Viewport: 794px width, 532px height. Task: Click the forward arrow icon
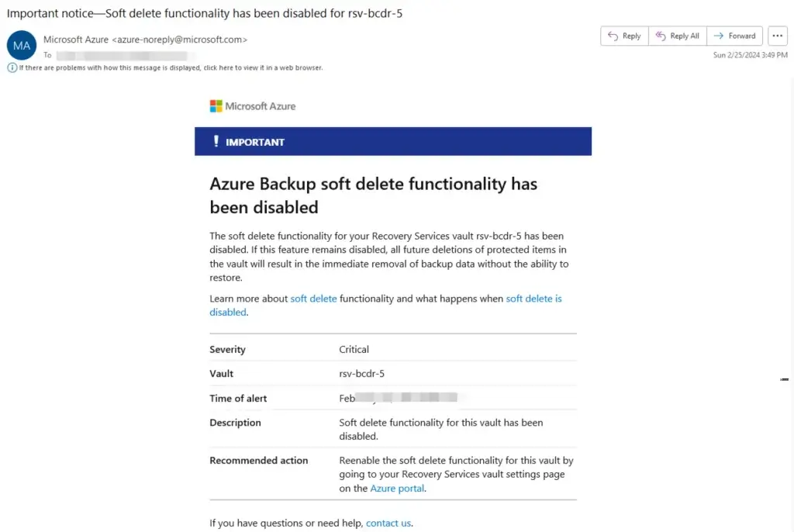(719, 36)
